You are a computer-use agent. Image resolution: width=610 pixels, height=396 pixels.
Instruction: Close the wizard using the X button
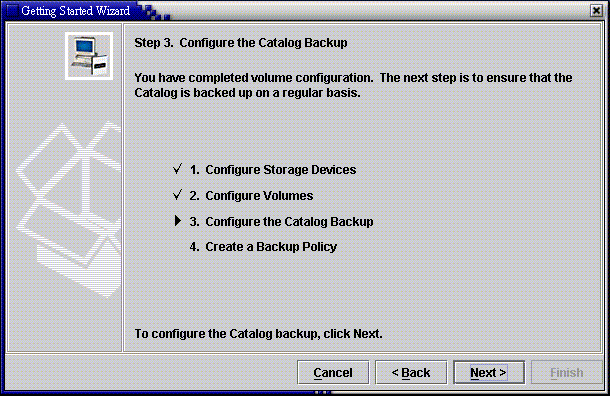[596, 11]
